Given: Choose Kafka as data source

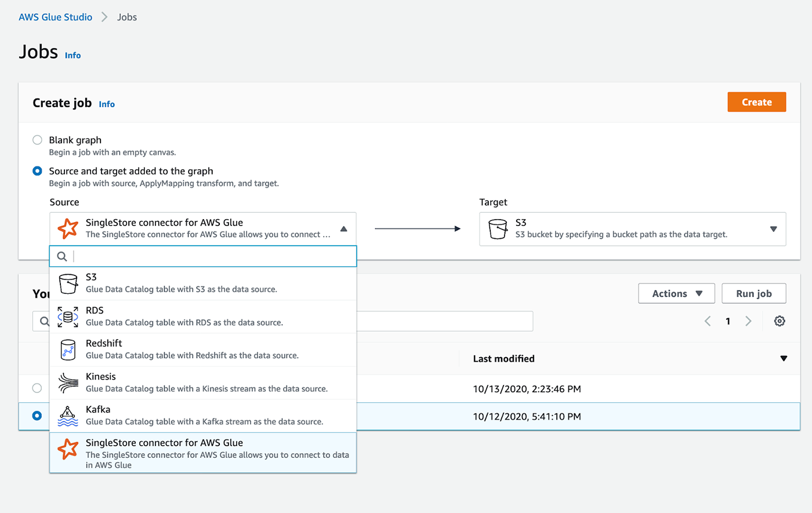Looking at the screenshot, I should 203,416.
